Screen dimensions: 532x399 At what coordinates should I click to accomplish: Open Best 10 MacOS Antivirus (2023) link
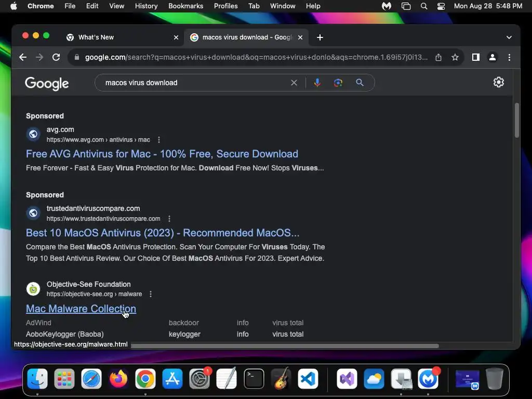coord(163,233)
